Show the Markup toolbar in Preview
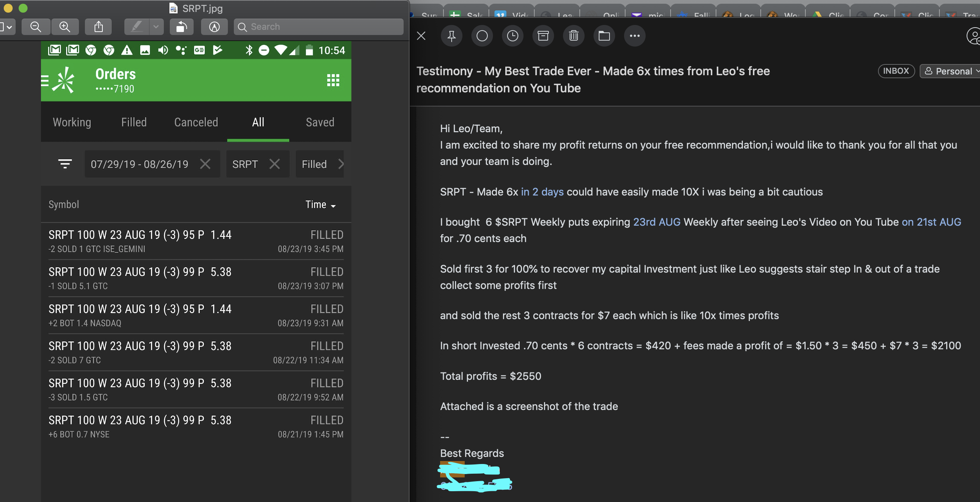This screenshot has height=502, width=980. click(x=214, y=27)
